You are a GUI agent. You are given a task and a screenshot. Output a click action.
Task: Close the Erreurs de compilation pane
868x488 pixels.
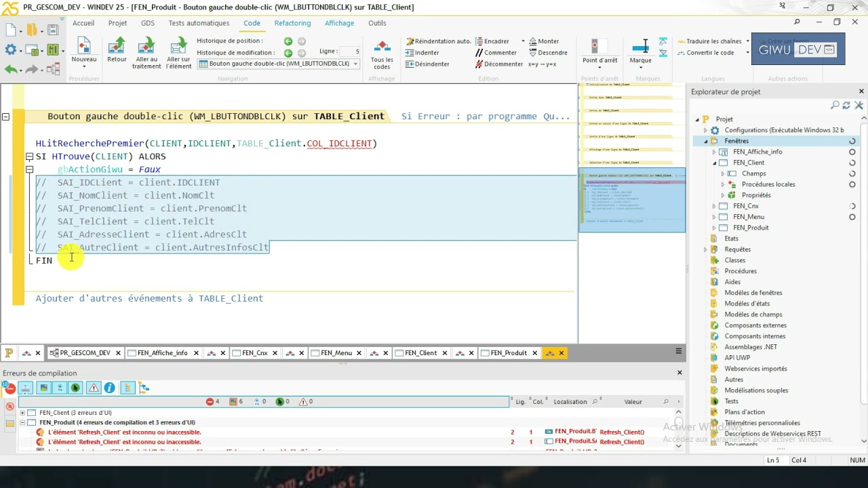coord(679,373)
